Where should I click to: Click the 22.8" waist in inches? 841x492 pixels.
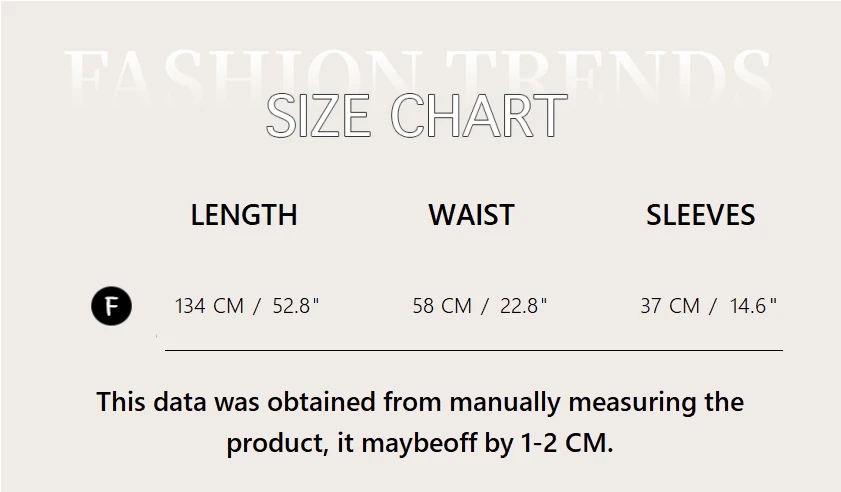click(523, 306)
